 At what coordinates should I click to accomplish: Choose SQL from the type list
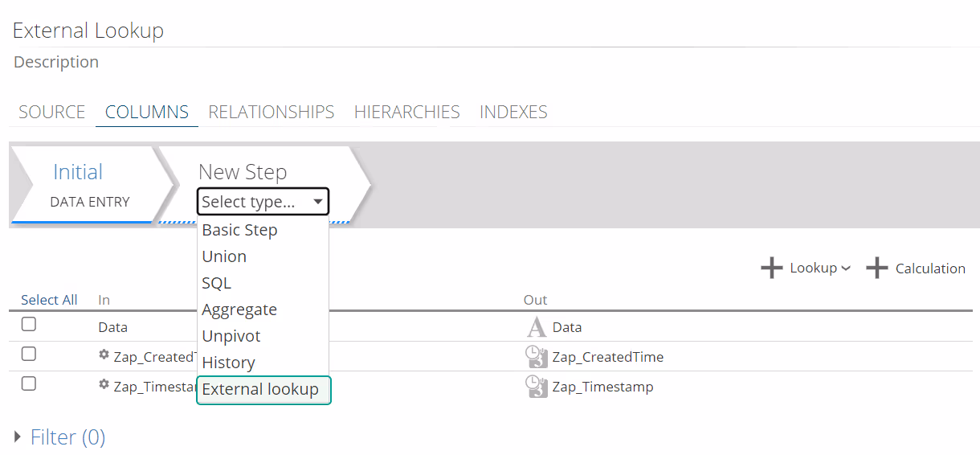point(263,283)
